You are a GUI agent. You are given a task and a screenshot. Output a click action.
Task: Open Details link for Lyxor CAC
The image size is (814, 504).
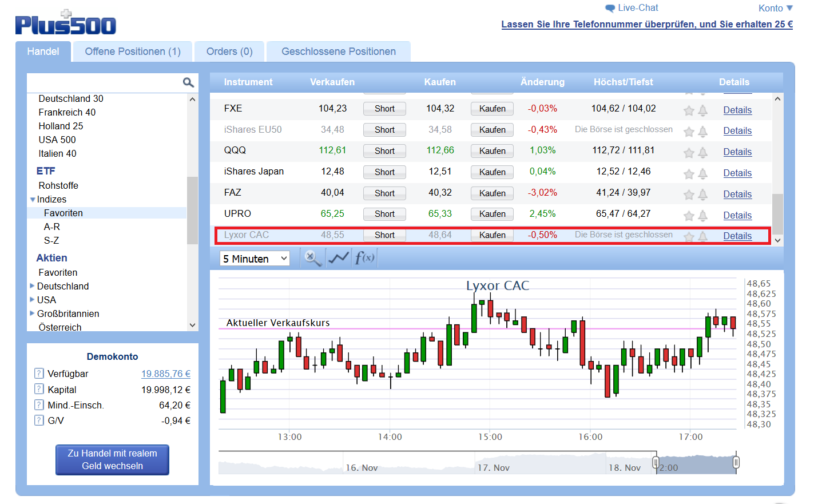point(737,236)
